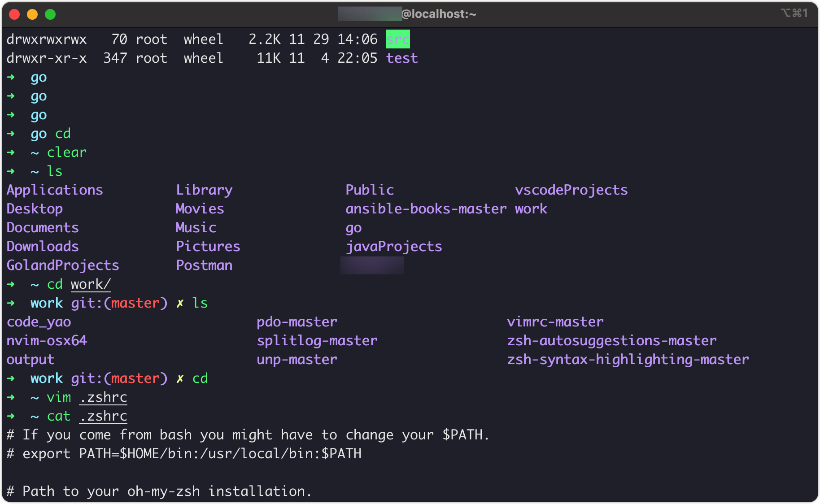Select the arrow prompt beside cat .zshrc
Image resolution: width=820 pixels, height=504 pixels.
click(10, 416)
